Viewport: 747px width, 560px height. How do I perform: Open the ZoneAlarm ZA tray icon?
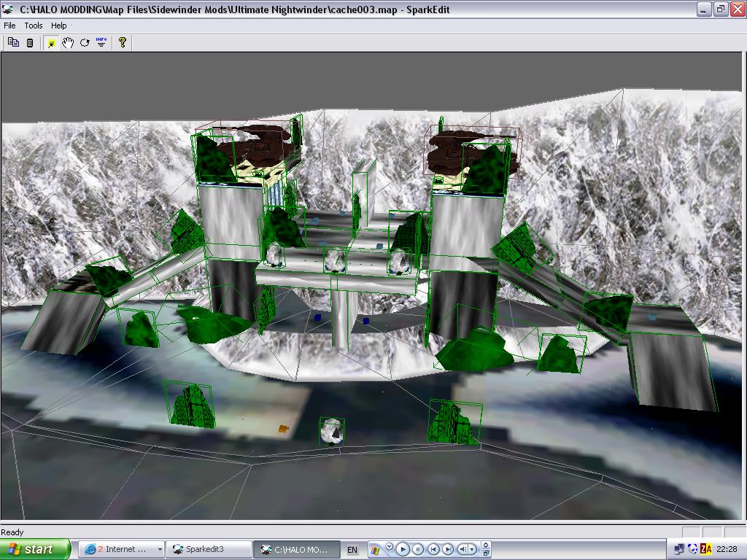[x=706, y=550]
